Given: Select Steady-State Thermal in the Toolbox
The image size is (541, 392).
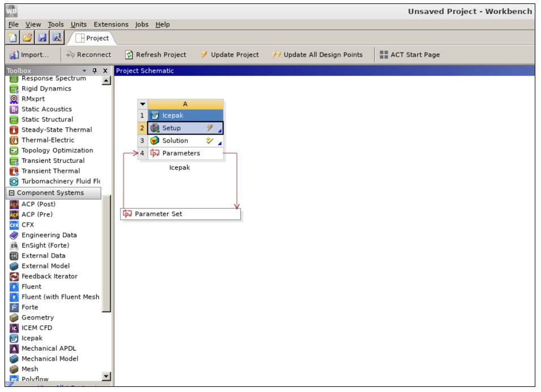Looking at the screenshot, I should (x=57, y=130).
